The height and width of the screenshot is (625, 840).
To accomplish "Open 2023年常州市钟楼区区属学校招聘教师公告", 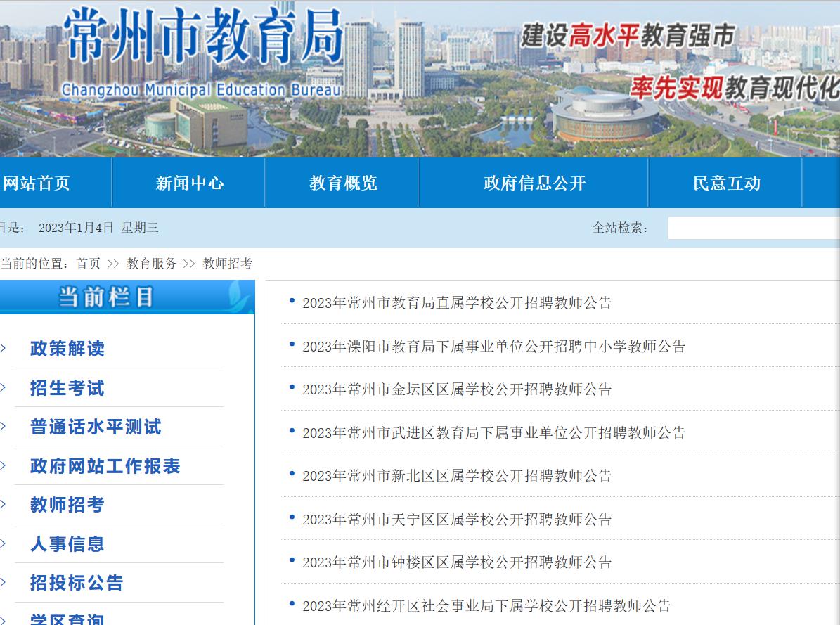I will (457, 562).
